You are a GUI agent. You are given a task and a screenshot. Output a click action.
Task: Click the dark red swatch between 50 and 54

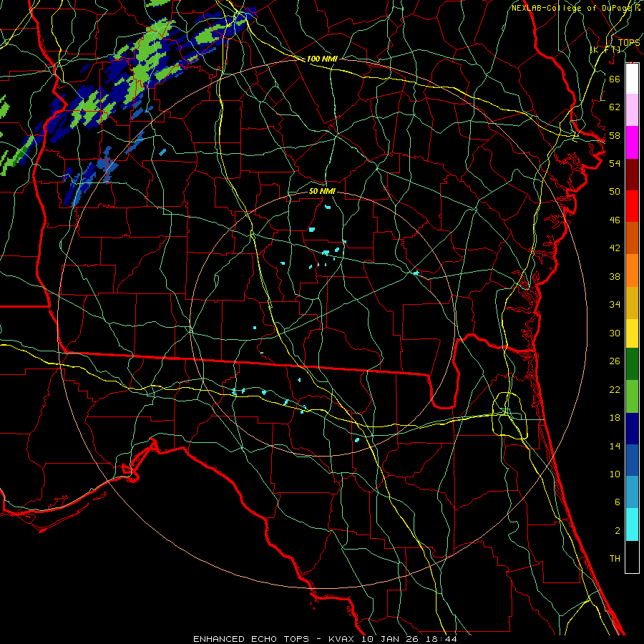(x=632, y=174)
